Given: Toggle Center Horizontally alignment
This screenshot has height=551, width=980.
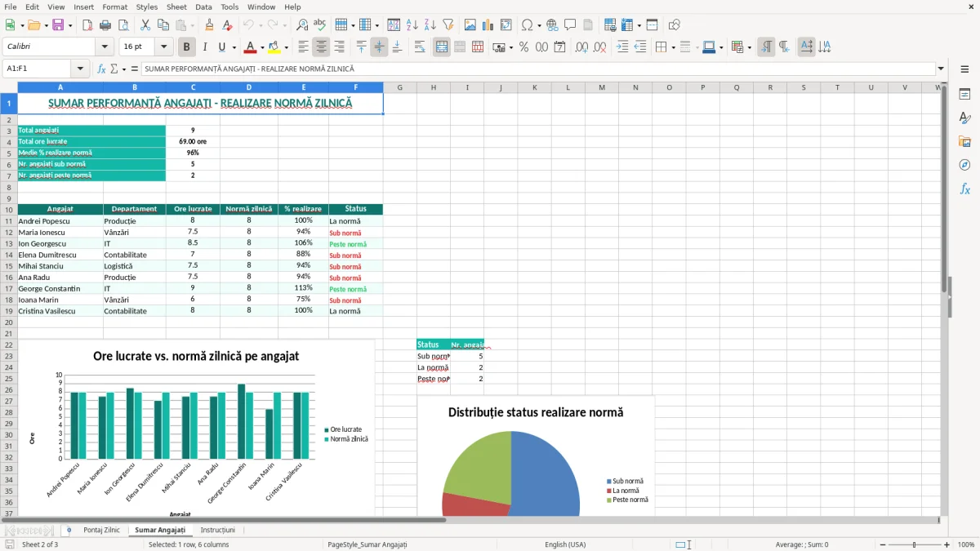Looking at the screenshot, I should coord(322,47).
